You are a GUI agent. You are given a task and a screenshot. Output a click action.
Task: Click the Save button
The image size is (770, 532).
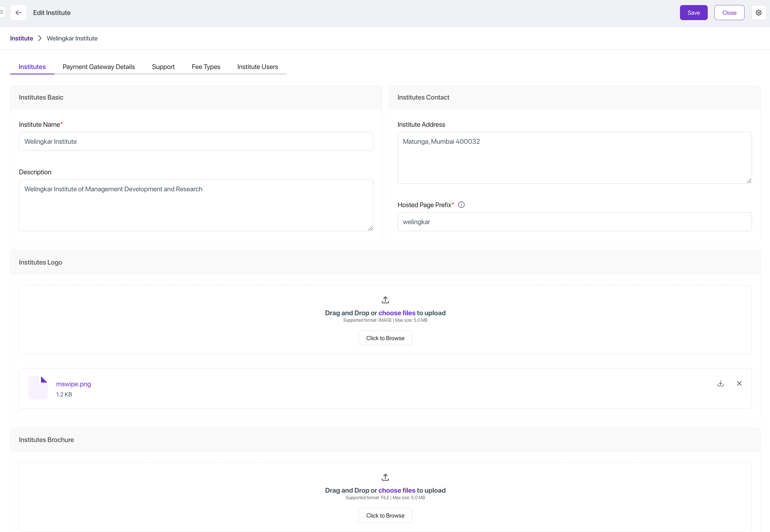pos(693,13)
